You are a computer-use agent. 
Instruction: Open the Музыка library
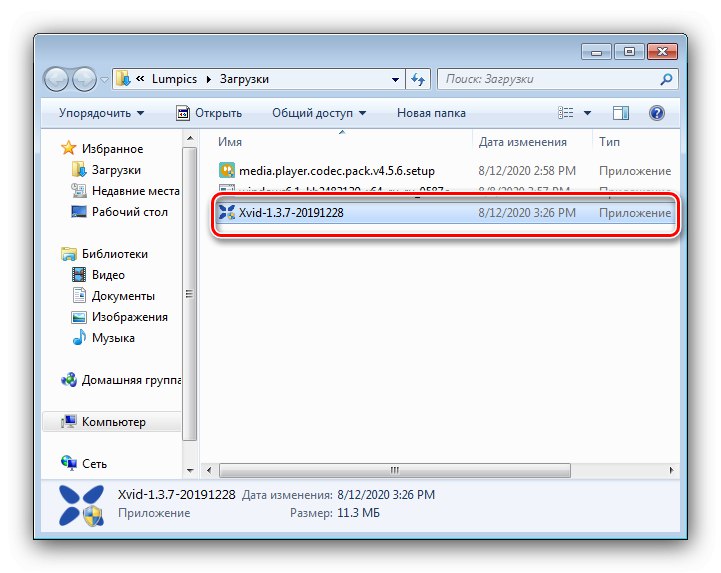pos(113,338)
